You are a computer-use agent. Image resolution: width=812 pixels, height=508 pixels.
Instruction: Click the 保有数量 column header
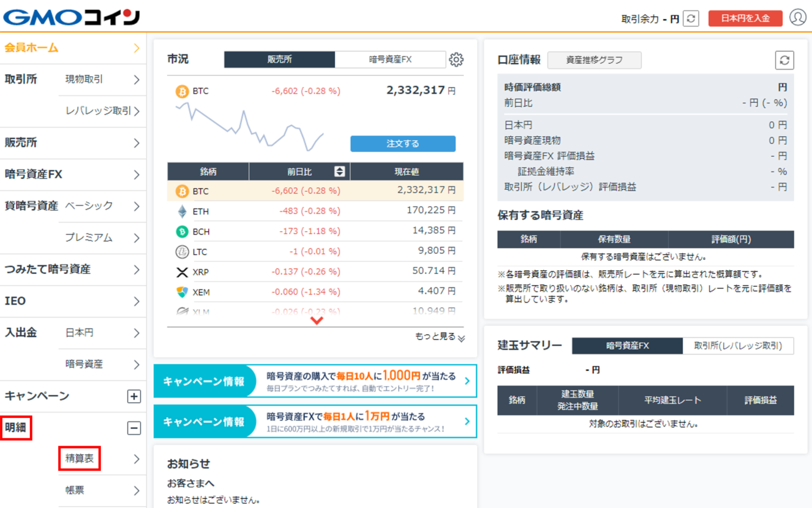pyautogui.click(x=614, y=240)
